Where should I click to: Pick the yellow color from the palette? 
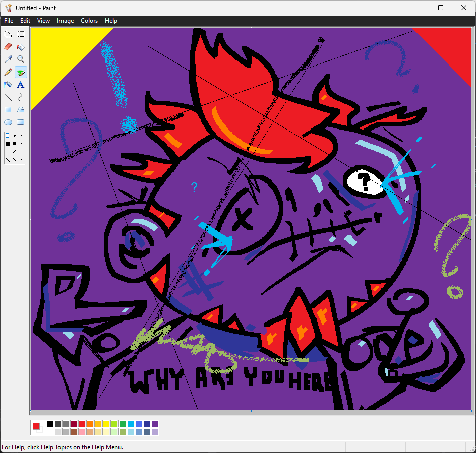106,424
